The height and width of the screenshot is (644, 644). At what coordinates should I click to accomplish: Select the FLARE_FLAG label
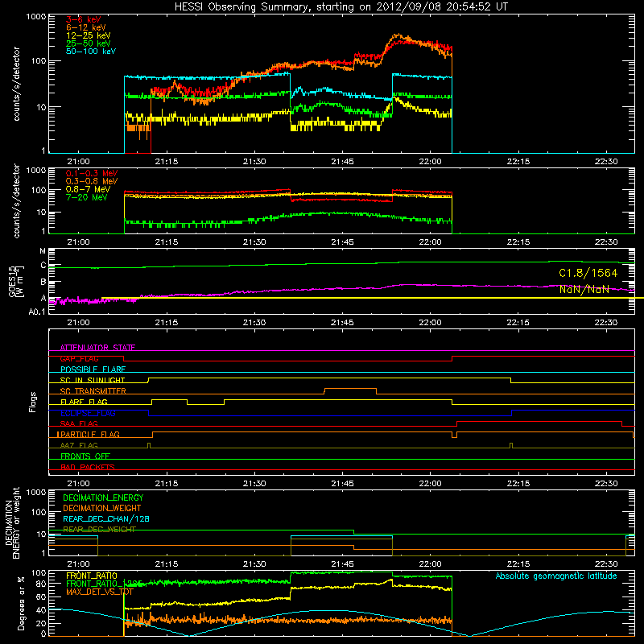coord(84,402)
